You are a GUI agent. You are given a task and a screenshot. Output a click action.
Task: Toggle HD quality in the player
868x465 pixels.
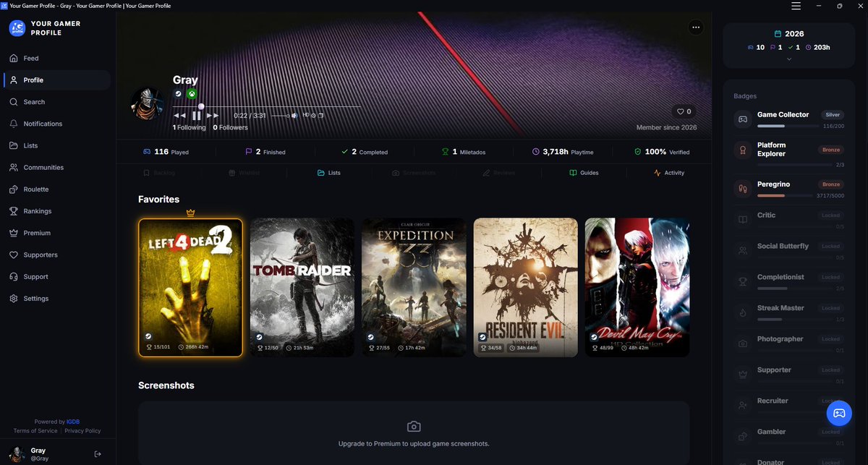coord(306,114)
